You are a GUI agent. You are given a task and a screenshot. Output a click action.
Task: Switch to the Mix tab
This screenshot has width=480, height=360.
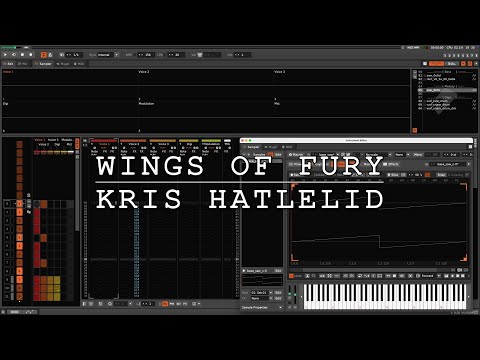pyautogui.click(x=23, y=64)
